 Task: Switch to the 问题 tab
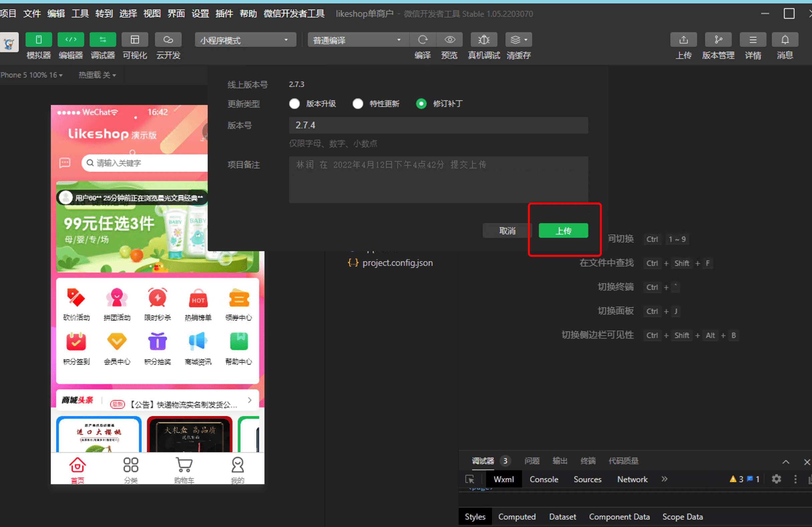532,461
